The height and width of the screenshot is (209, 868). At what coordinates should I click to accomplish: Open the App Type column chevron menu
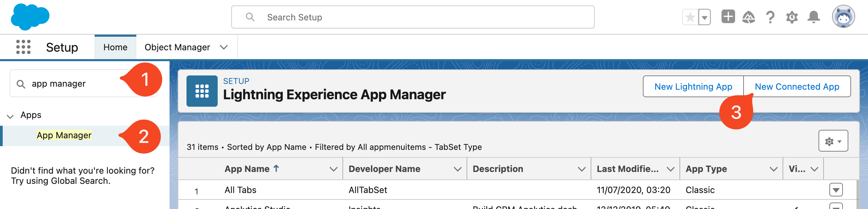(x=773, y=169)
